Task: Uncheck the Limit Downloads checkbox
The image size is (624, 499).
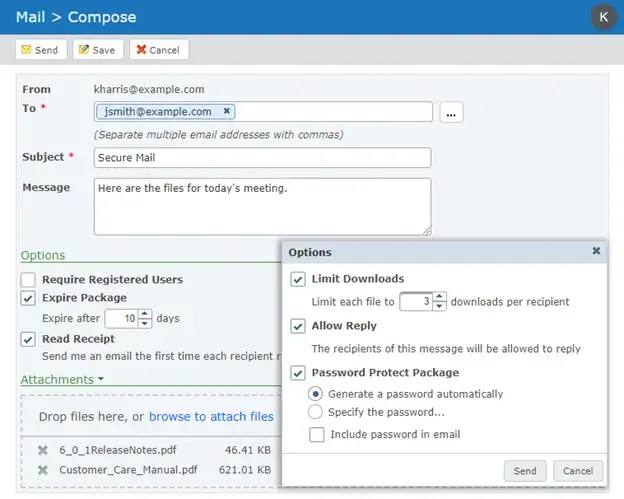Action: tap(298, 279)
